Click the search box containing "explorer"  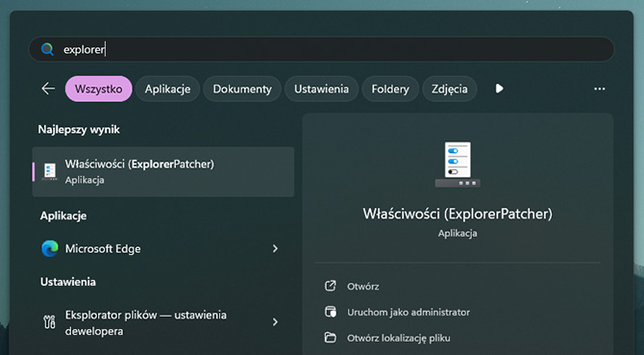pyautogui.click(x=321, y=50)
